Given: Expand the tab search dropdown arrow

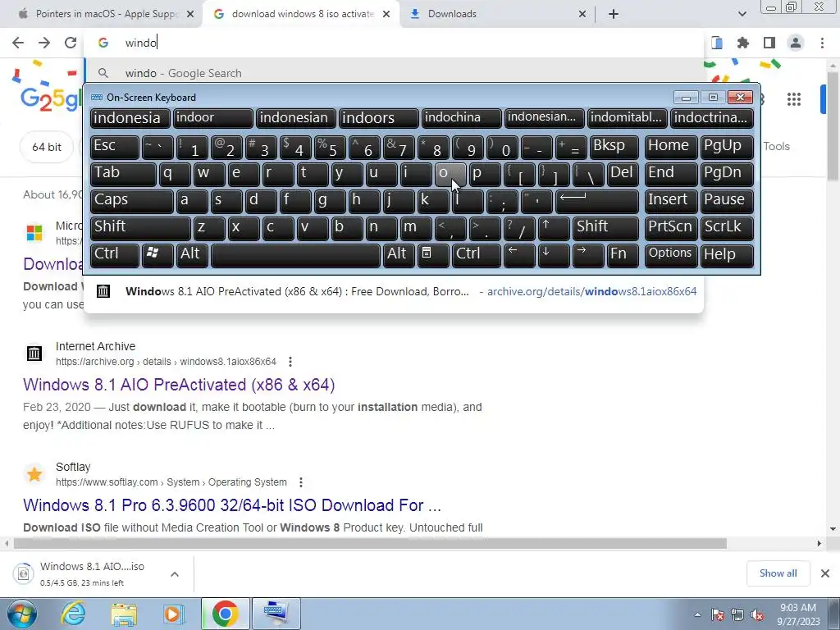Looking at the screenshot, I should (742, 14).
